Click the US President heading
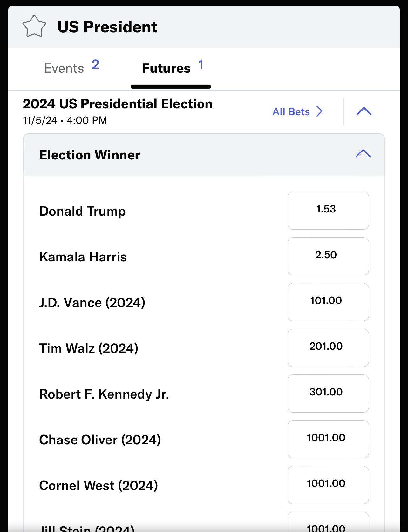This screenshot has width=408, height=532. click(x=107, y=27)
